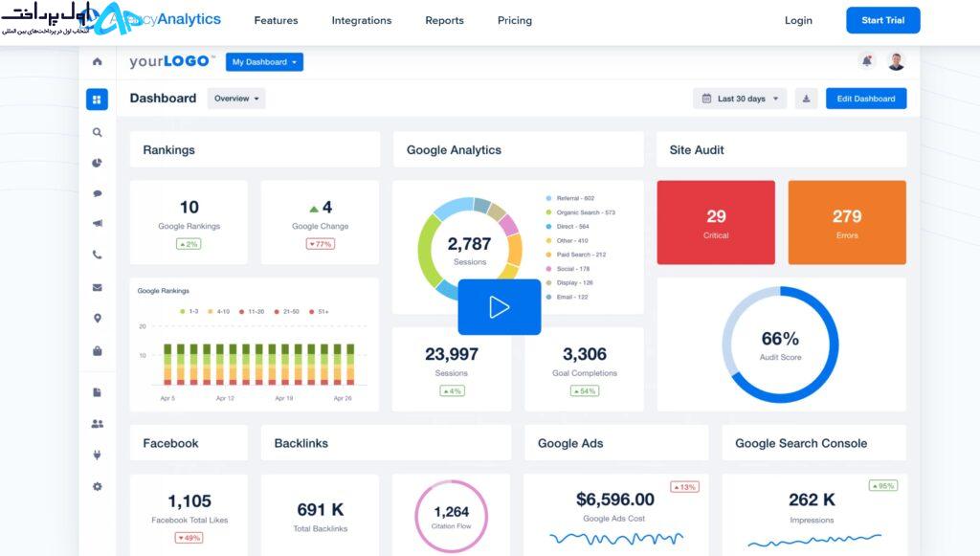Open the settings gear icon in sidebar
The width and height of the screenshot is (980, 556).
(97, 487)
